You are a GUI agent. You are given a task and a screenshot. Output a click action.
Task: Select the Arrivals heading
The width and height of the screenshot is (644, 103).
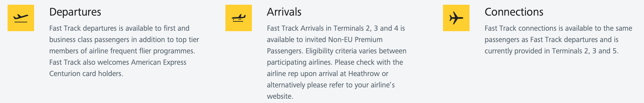(284, 12)
